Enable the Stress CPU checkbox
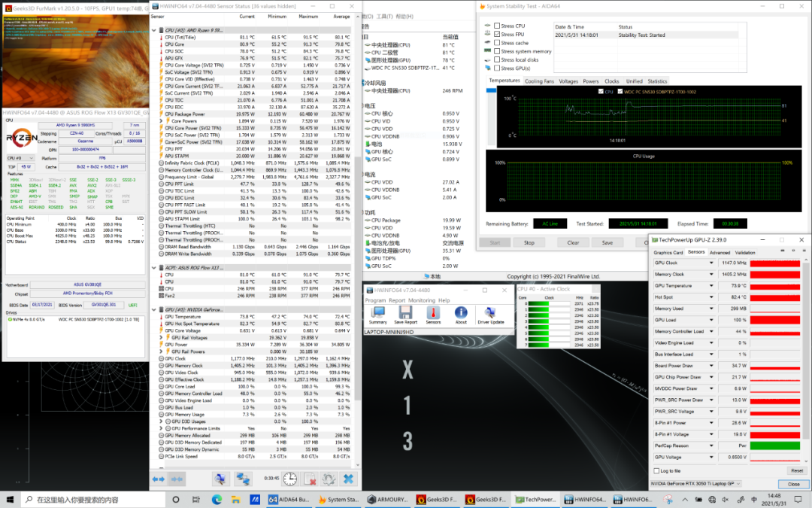812x508 pixels. pos(495,26)
